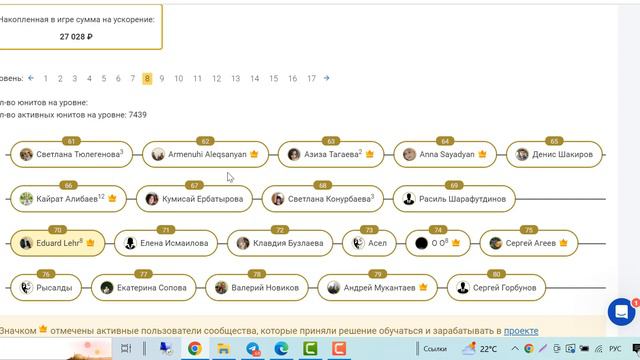Select level 15 in pagination
The height and width of the screenshot is (360, 640).
(x=273, y=78)
